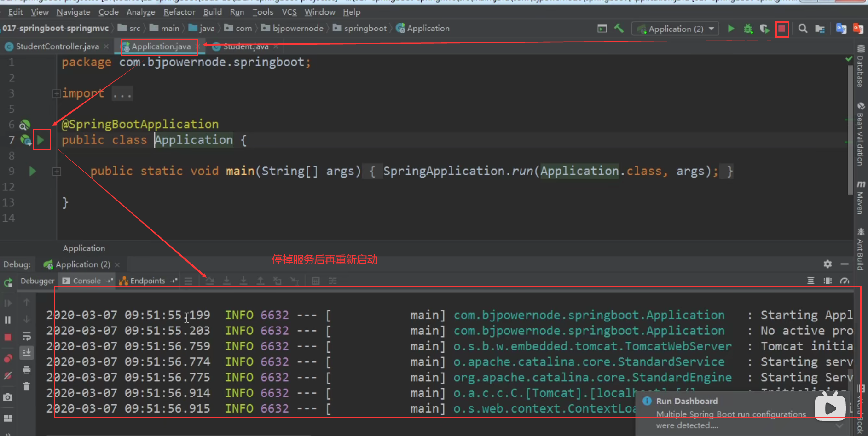Click the editor vertical scrollbar

pyautogui.click(x=850, y=130)
